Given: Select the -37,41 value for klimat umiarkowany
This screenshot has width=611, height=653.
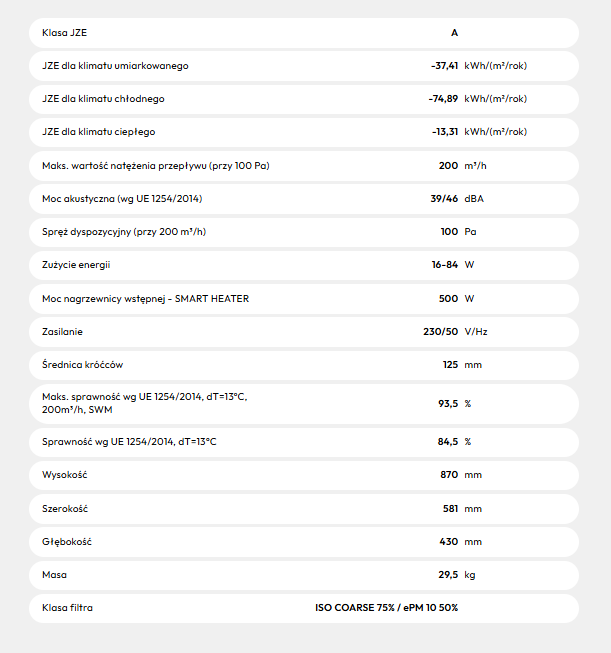Looking at the screenshot, I should 443,66.
